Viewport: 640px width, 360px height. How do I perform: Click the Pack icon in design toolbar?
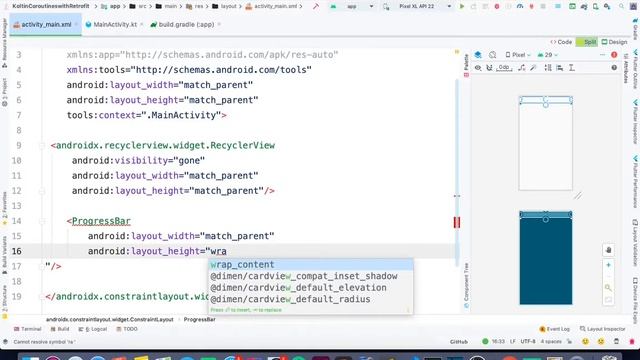(548, 68)
